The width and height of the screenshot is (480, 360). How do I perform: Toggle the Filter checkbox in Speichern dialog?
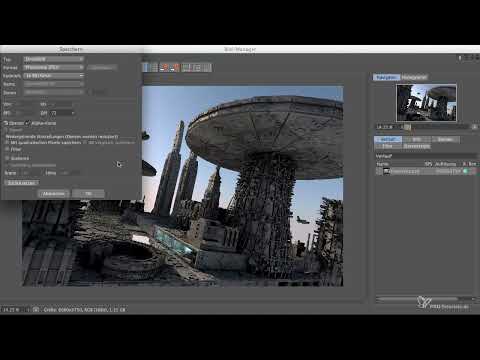(7, 149)
